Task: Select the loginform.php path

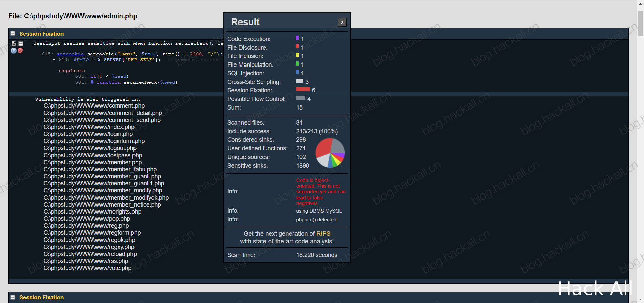Action: tap(94, 141)
